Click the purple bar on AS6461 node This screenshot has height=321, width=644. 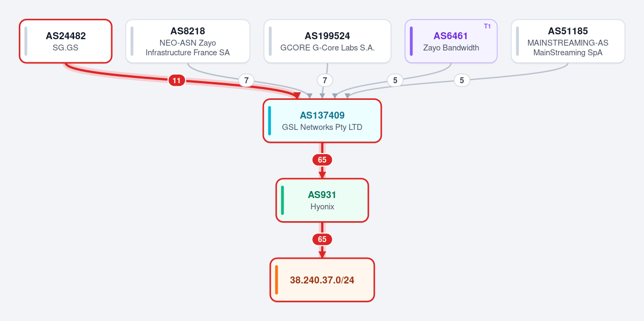(x=411, y=41)
